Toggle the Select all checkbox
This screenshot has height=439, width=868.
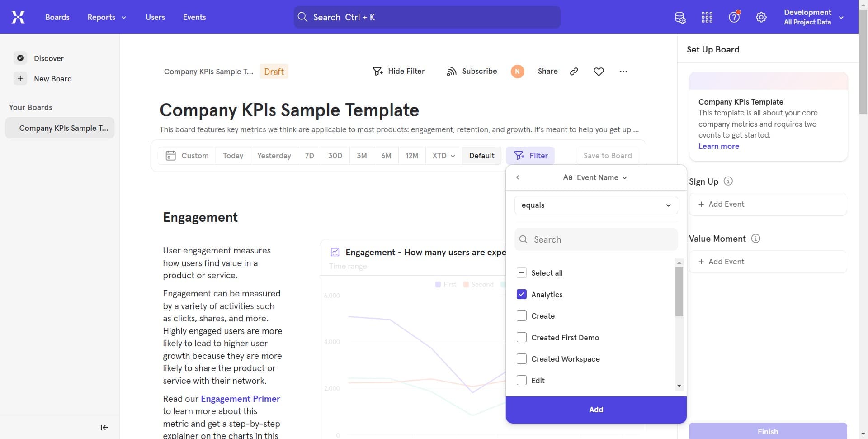point(522,272)
